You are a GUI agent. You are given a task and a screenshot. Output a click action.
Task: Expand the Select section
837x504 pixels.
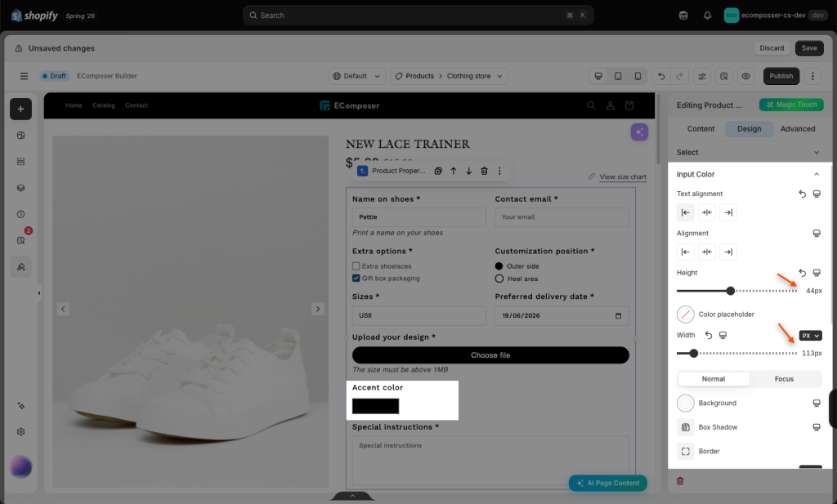point(749,153)
